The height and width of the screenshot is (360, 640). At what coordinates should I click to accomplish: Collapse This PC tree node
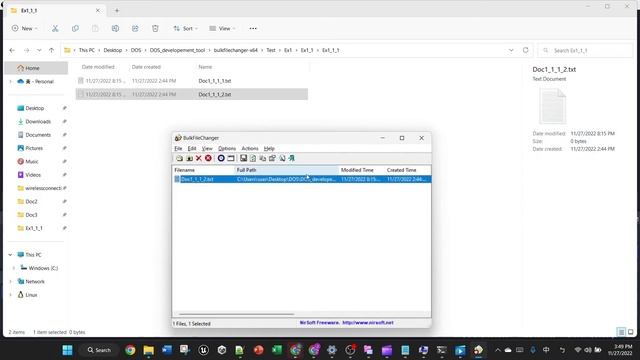click(10, 255)
